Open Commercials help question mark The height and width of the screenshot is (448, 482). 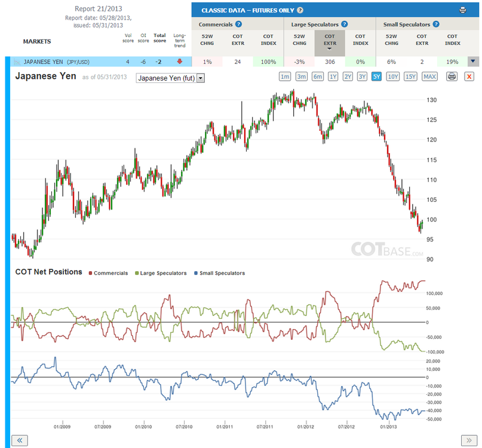[238, 24]
